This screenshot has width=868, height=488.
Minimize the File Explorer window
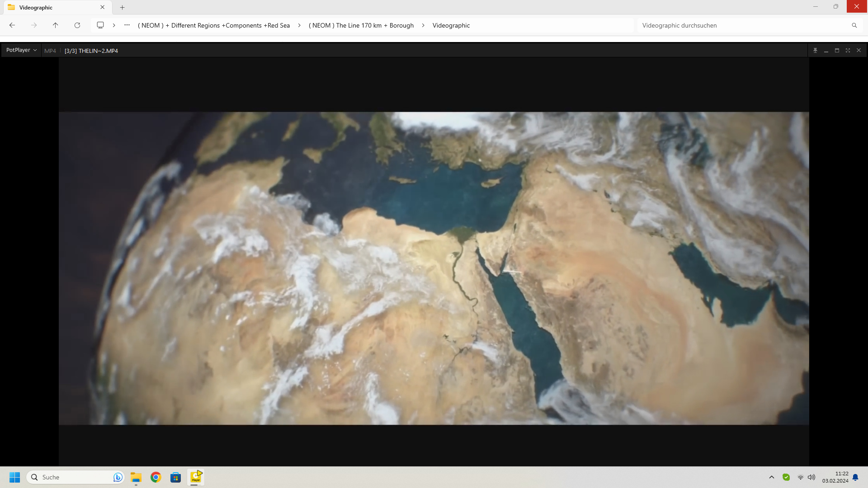coord(816,6)
